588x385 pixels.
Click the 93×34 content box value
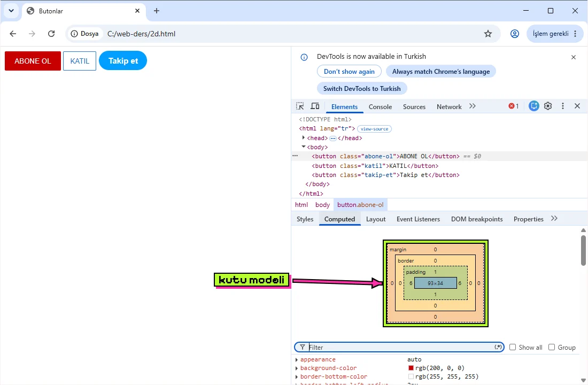(435, 283)
